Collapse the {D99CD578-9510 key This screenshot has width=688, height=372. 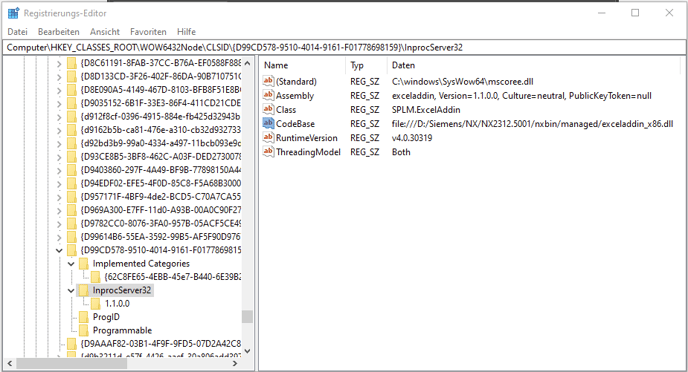(59, 250)
